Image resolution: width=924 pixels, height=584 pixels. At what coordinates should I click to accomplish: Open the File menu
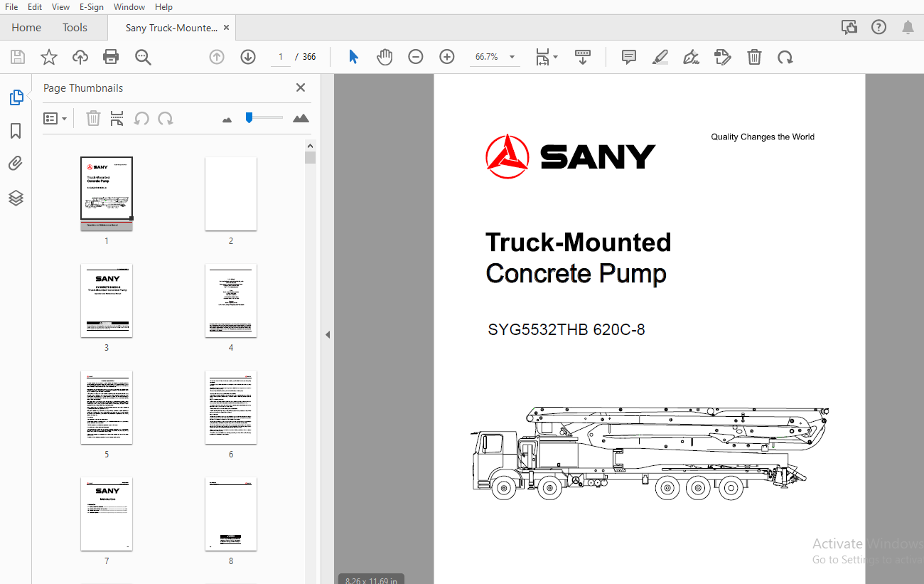pyautogui.click(x=11, y=6)
